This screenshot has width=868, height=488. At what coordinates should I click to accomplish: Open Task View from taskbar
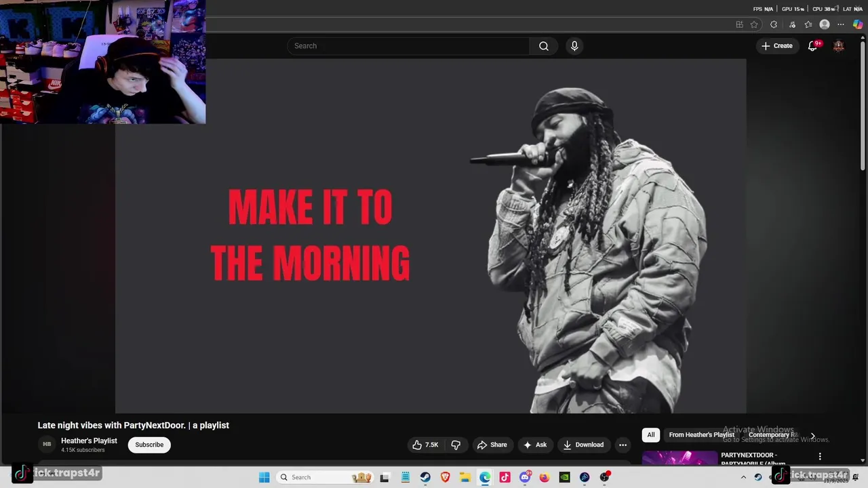pyautogui.click(x=384, y=477)
